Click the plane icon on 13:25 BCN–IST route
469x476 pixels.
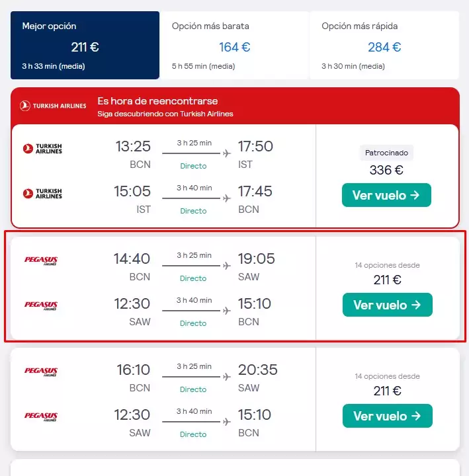[x=227, y=153]
